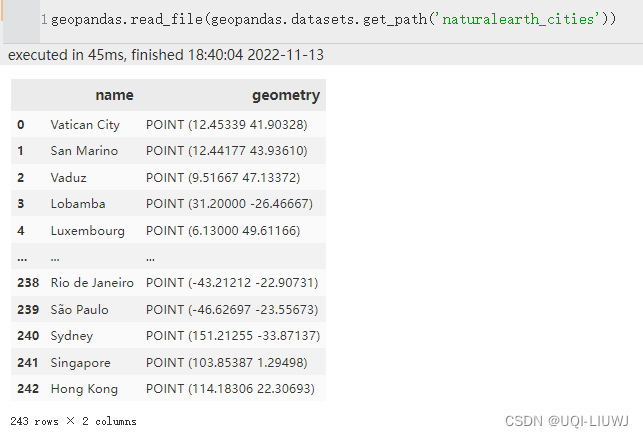Click POINT (-43.21212 -22.90731) geometry cell
643x438 pixels.
coord(232,283)
